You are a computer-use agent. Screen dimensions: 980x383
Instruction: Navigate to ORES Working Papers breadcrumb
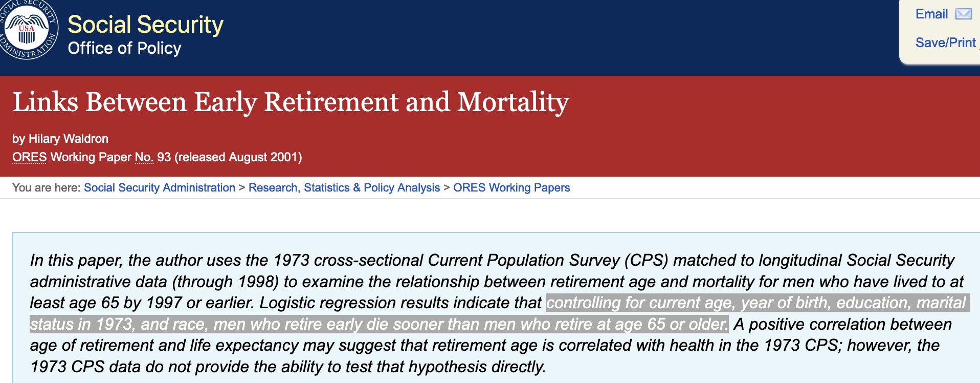511,188
